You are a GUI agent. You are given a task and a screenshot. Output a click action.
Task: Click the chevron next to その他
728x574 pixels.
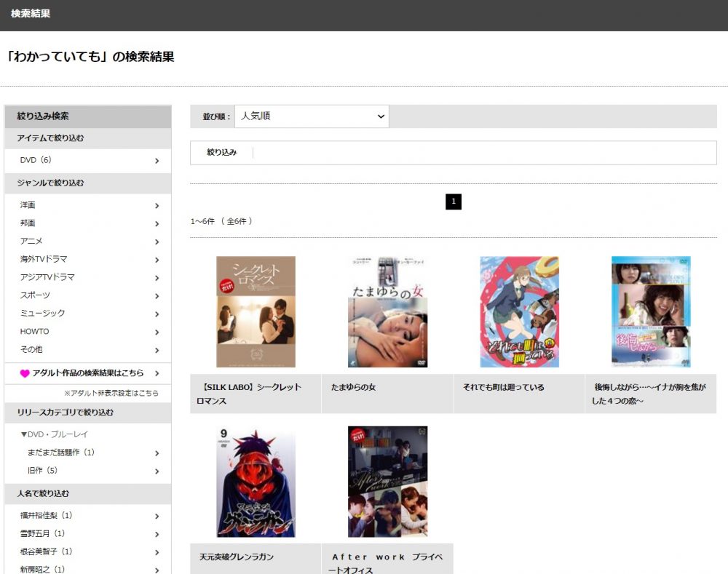pyautogui.click(x=157, y=351)
